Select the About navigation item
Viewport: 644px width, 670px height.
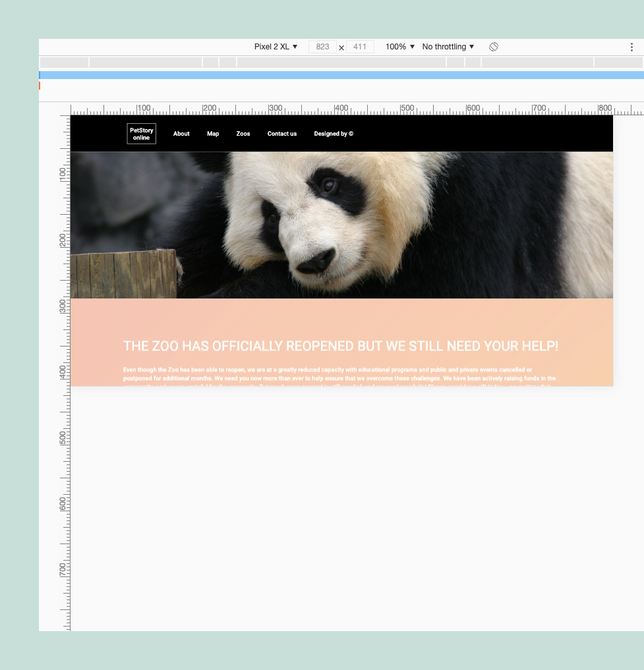pos(181,134)
